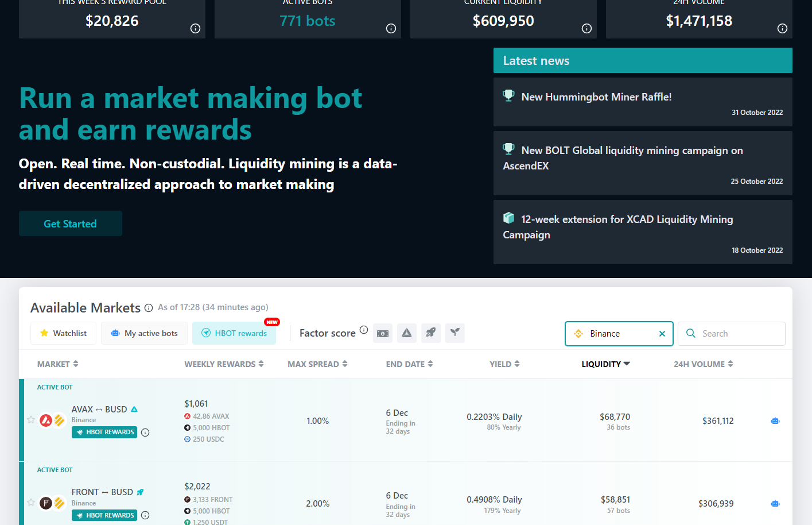Click trophy icon beside Hummingbot Miner Raffle news
Screen dimensions: 812x525
click(x=508, y=95)
